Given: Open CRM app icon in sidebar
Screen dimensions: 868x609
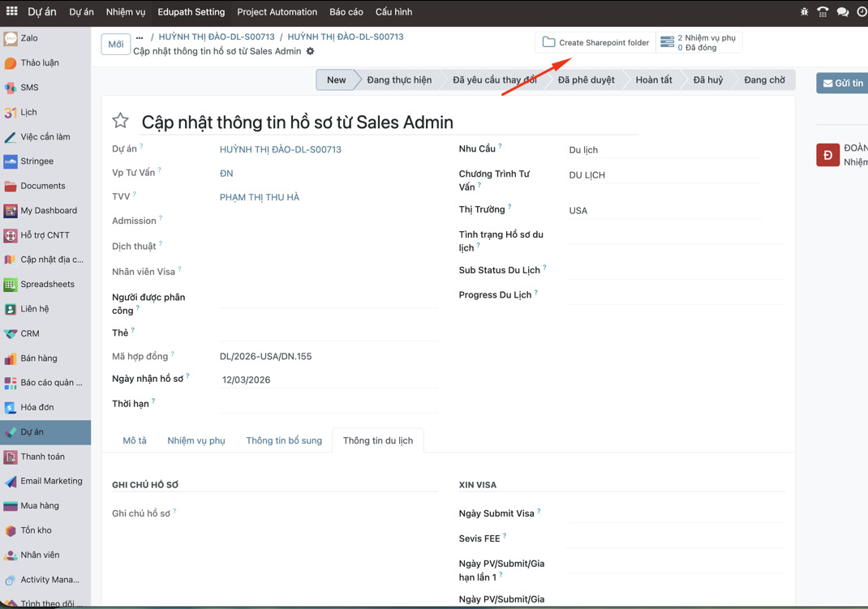Looking at the screenshot, I should (11, 333).
